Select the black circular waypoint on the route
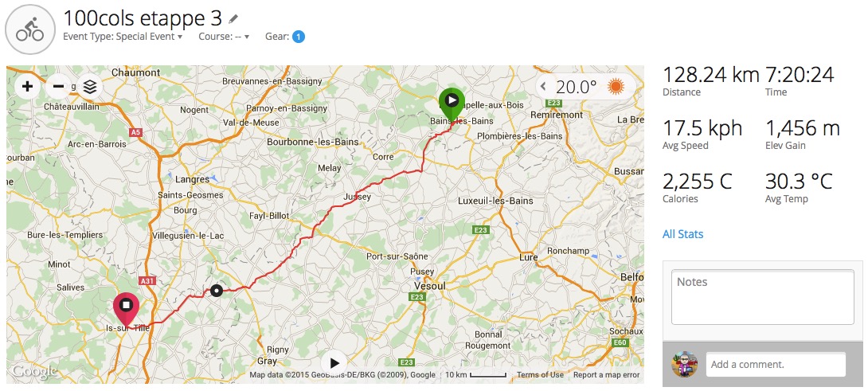The width and height of the screenshot is (868, 391). (217, 290)
